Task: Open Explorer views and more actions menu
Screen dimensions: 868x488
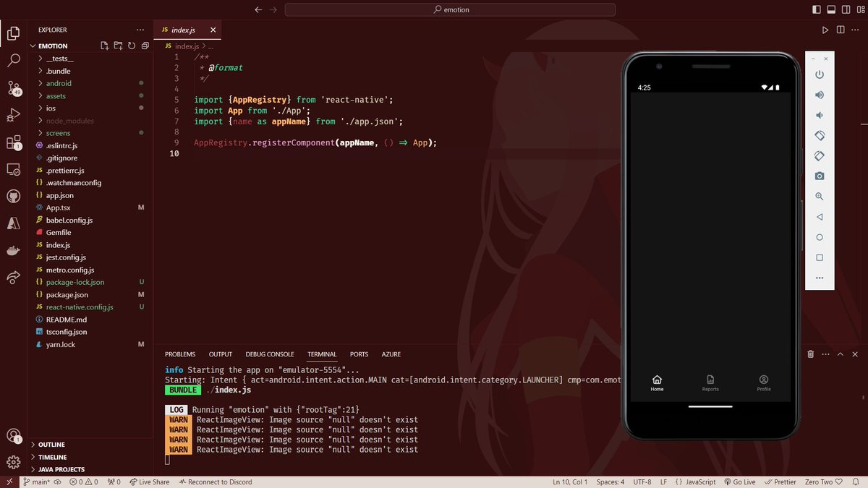Action: click(x=140, y=30)
